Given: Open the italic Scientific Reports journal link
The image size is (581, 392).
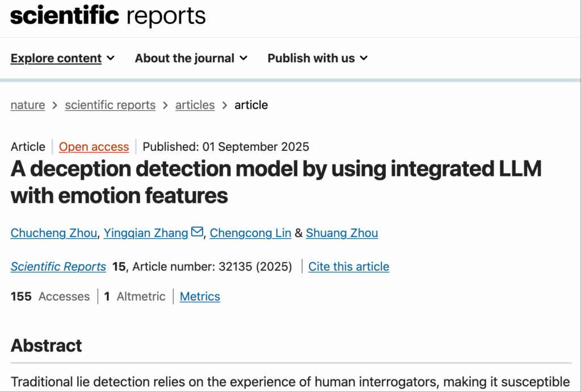Looking at the screenshot, I should (58, 267).
